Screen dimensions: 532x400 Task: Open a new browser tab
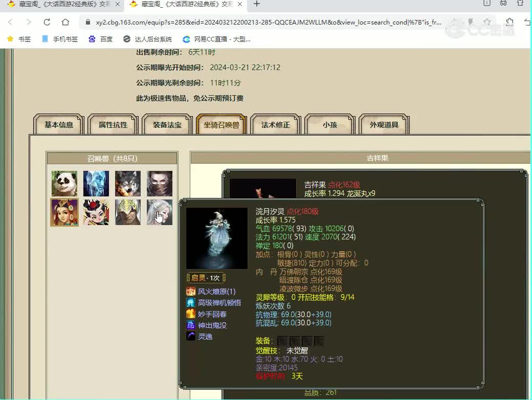coord(257,4)
